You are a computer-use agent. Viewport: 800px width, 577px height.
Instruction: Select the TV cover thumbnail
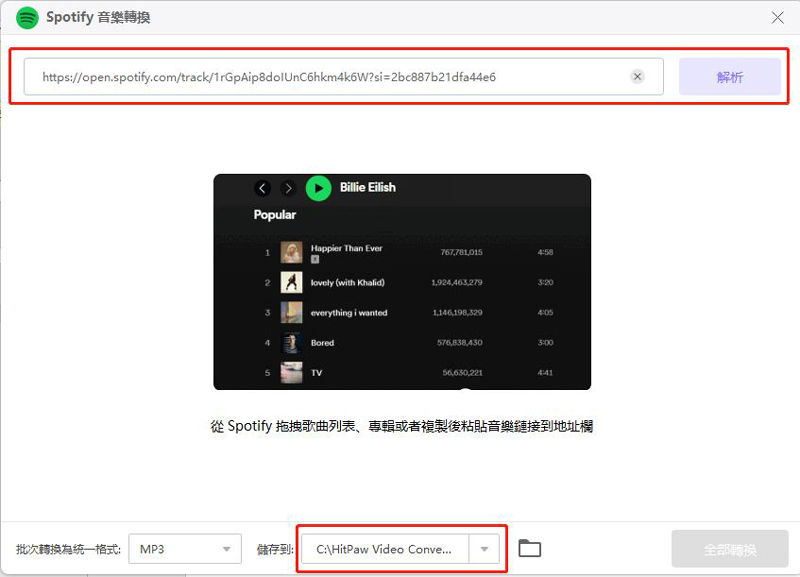click(291, 372)
